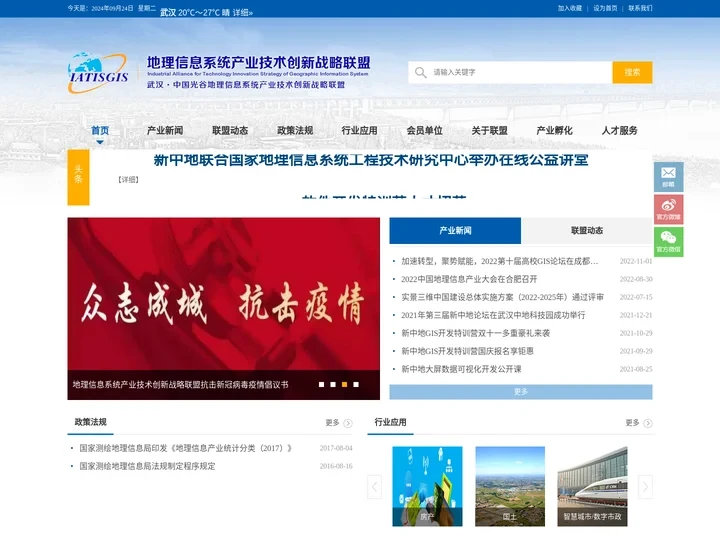Click 加入收藏 in top bar
Viewport: 720px width, 540px height.
[x=570, y=8]
